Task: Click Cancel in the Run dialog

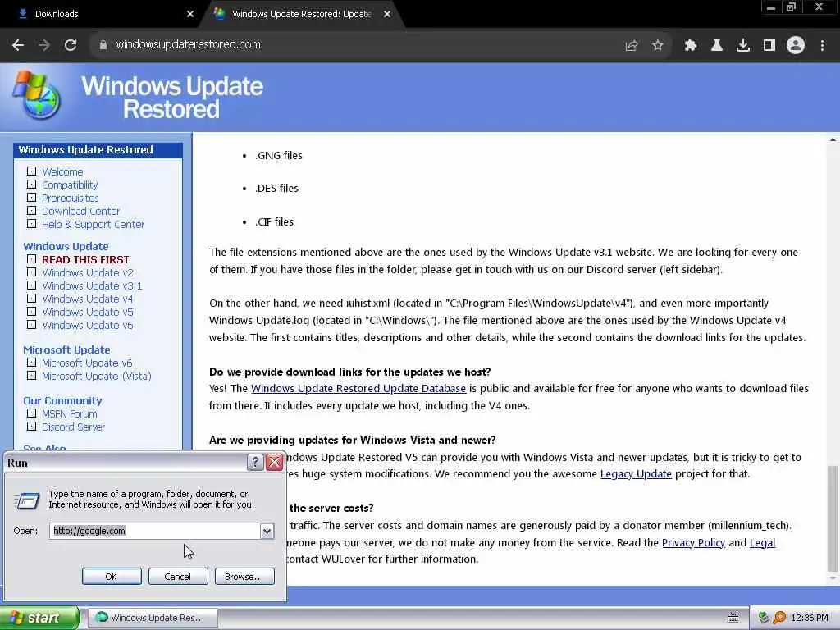Action: pos(178,577)
